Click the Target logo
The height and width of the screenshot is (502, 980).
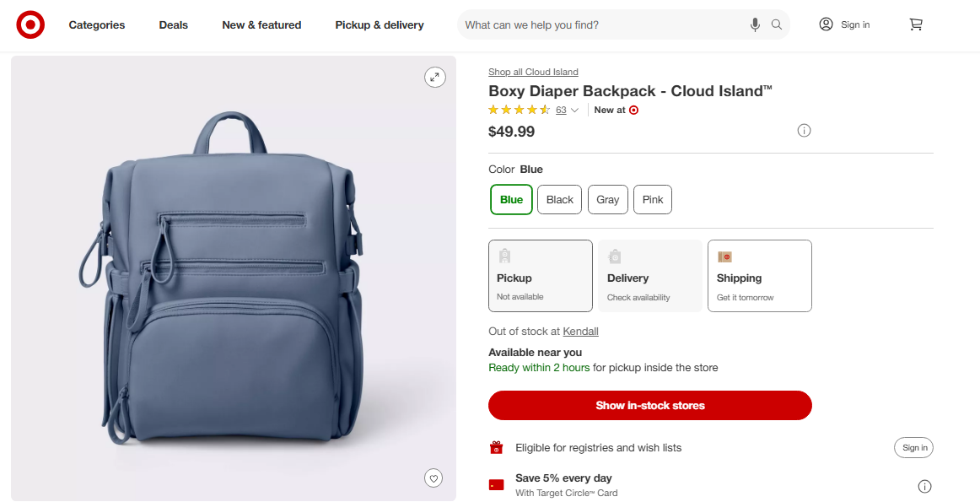click(30, 24)
